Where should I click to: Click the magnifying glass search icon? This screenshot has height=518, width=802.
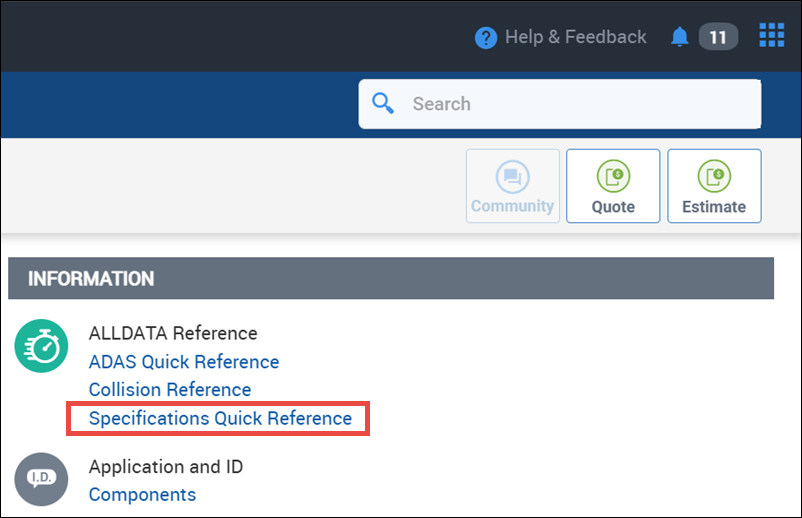383,103
